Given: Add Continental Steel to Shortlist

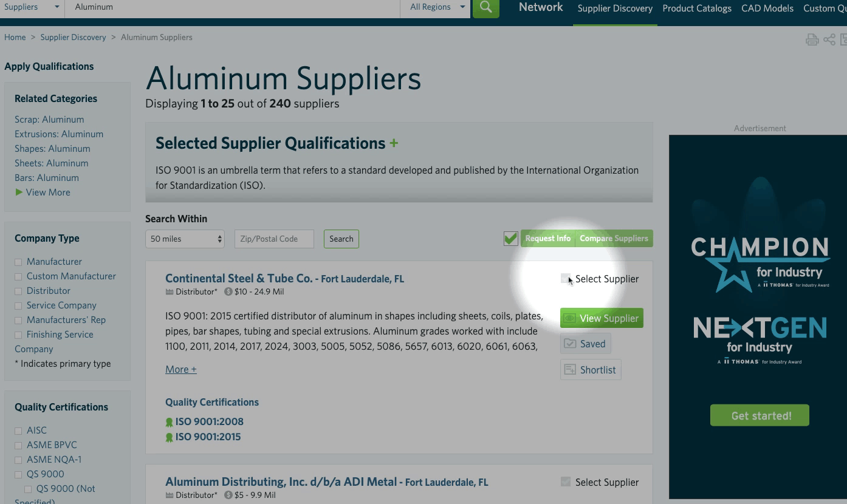Looking at the screenshot, I should click(590, 370).
